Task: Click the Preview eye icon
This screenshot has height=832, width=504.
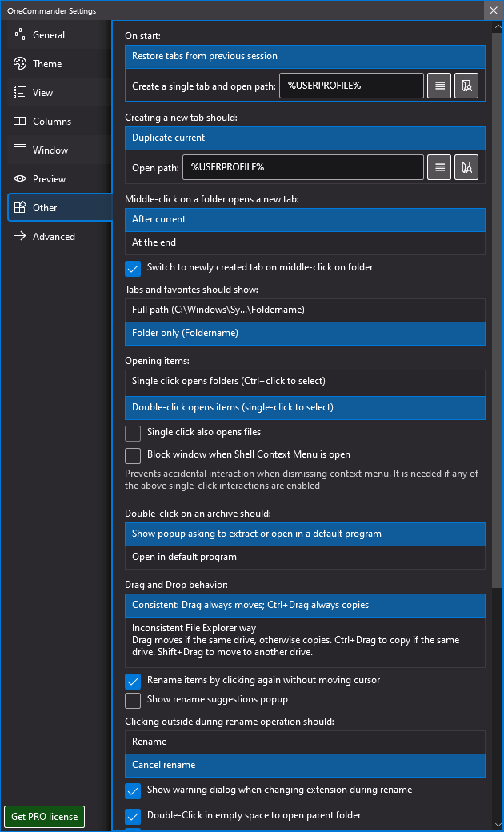Action: 20,179
